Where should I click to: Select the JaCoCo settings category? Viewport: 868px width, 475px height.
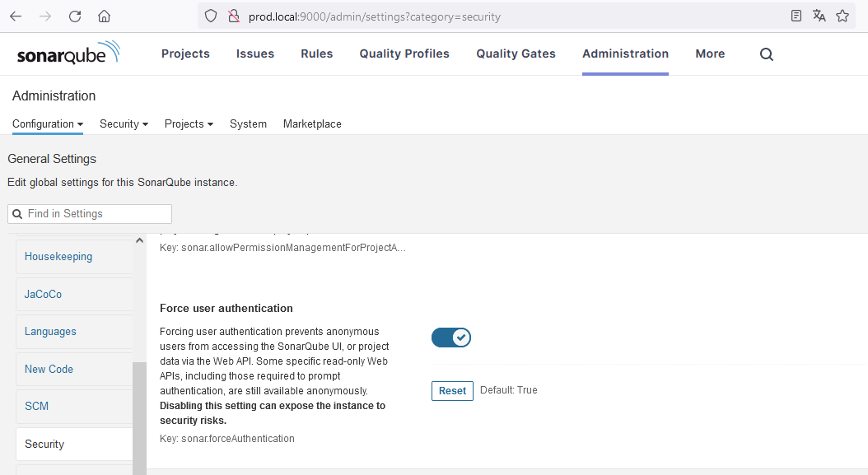[x=74, y=295]
